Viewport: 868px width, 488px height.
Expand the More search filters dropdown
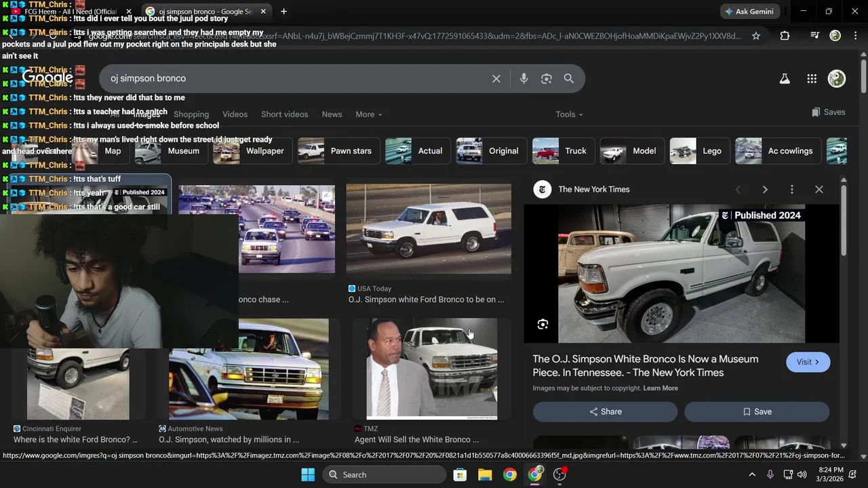[369, 115]
